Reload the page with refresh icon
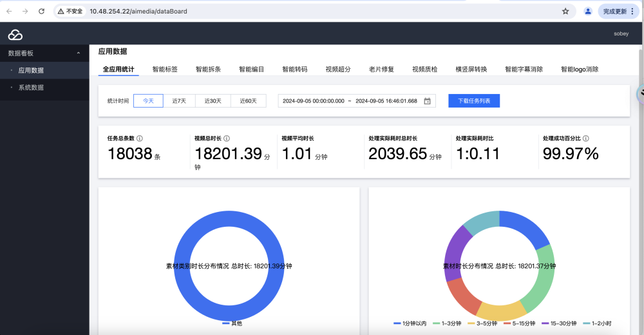 (42, 11)
